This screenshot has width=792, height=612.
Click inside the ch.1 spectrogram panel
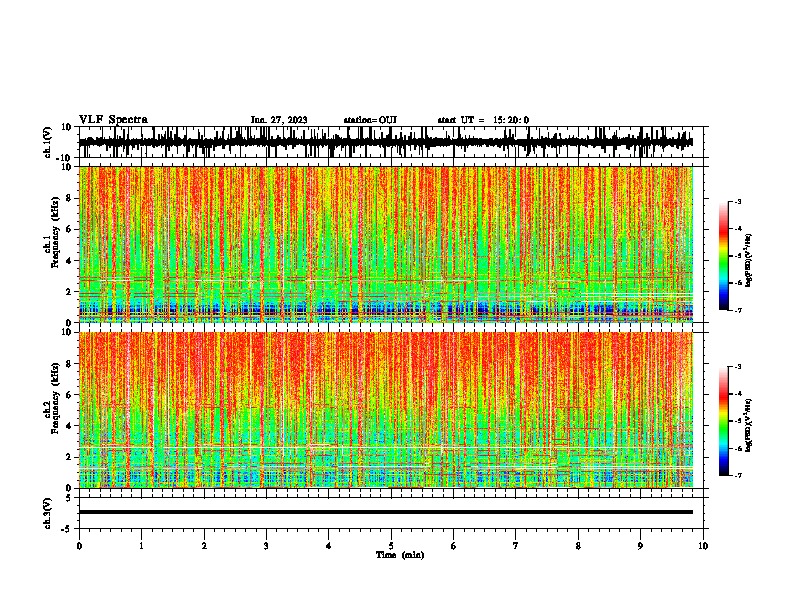(x=386, y=244)
